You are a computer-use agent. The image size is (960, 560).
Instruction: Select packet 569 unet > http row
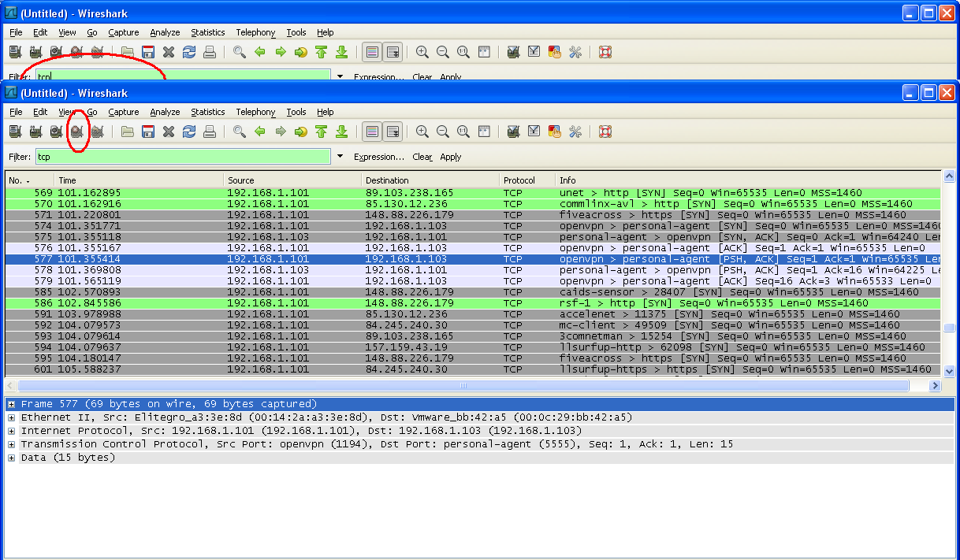click(x=473, y=192)
